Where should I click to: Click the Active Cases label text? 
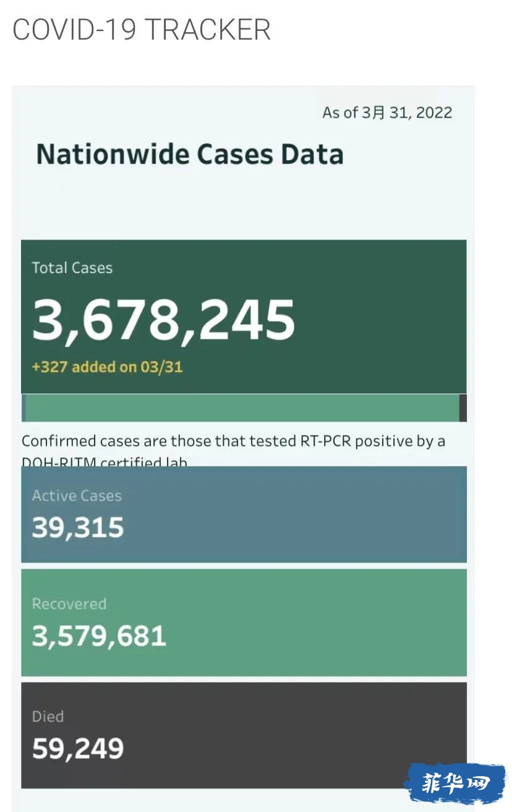77,496
